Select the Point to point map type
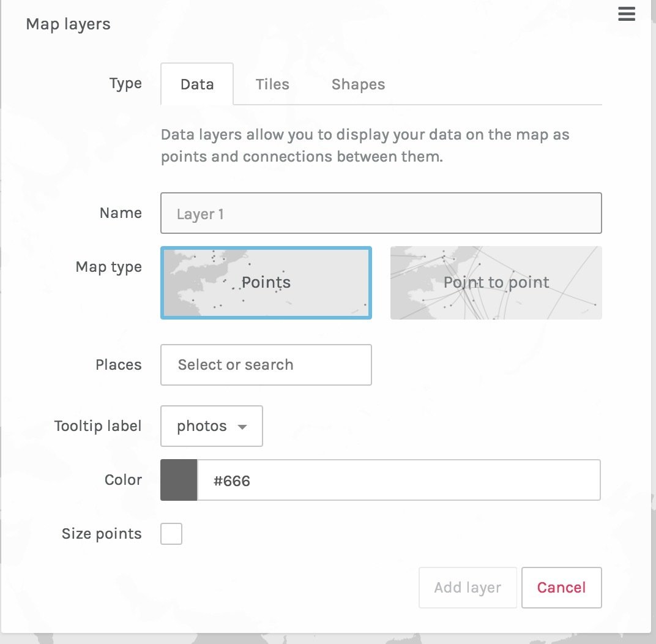656x644 pixels. point(496,283)
